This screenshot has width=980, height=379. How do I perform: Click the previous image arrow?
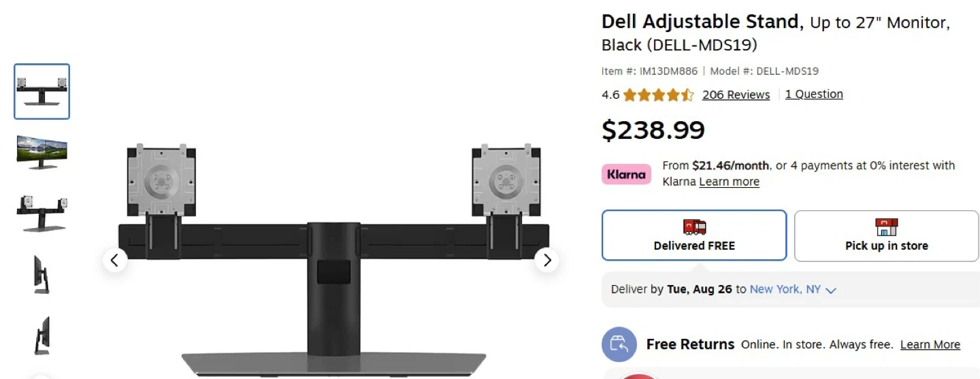pyautogui.click(x=115, y=260)
